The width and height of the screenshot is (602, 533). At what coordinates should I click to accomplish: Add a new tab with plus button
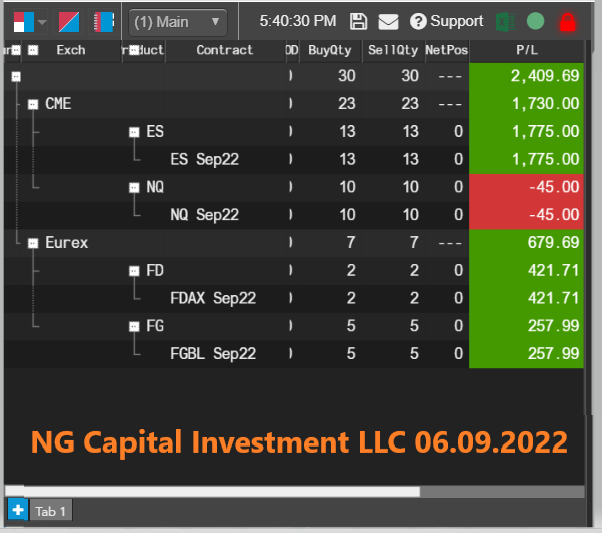(18, 510)
